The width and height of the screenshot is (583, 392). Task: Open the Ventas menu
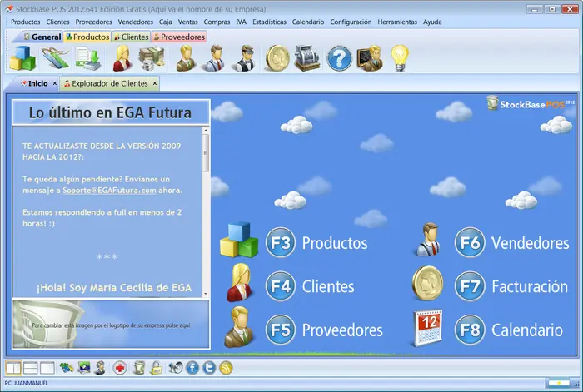point(187,22)
